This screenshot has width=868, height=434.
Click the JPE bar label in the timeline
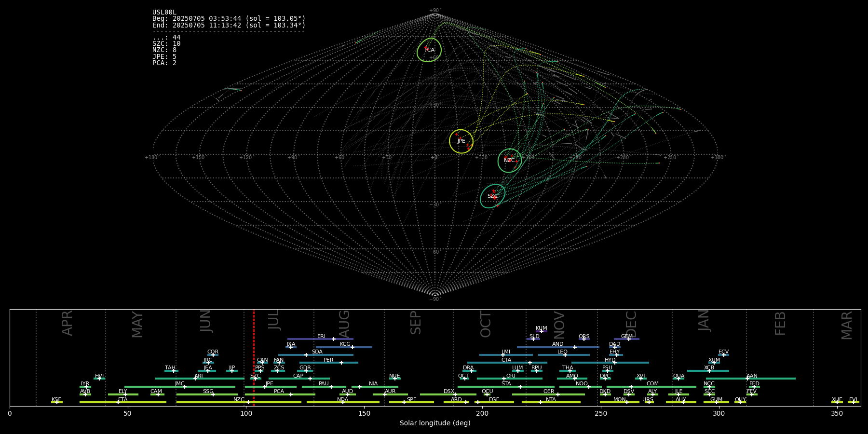click(269, 384)
